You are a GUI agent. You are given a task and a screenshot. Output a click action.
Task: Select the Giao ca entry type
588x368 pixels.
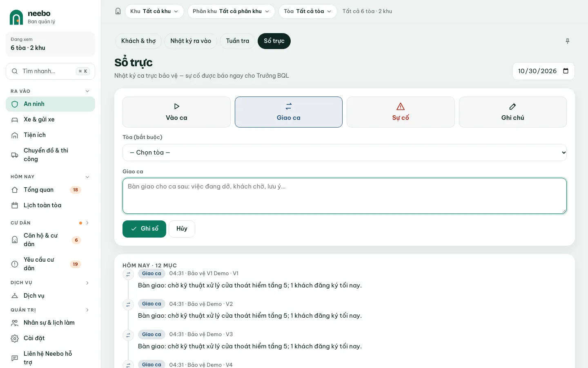pyautogui.click(x=289, y=112)
